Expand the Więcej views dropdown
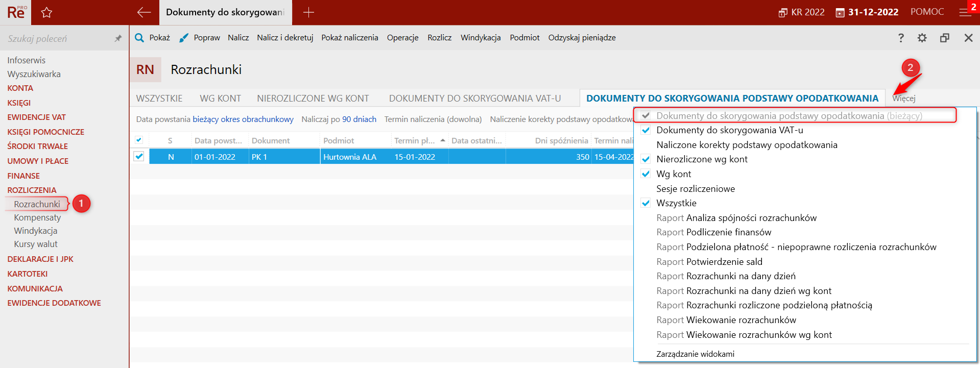Viewport: 980px width, 368px height. click(x=903, y=98)
